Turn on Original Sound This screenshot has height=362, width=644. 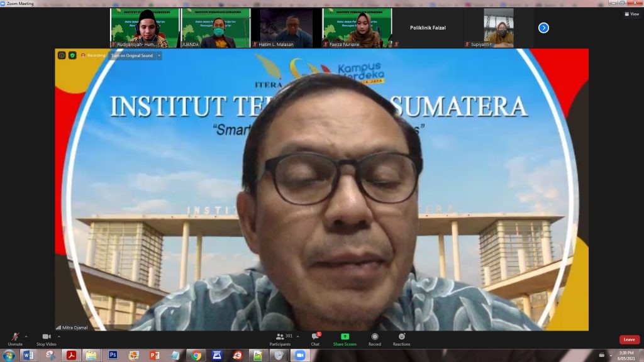tap(132, 55)
